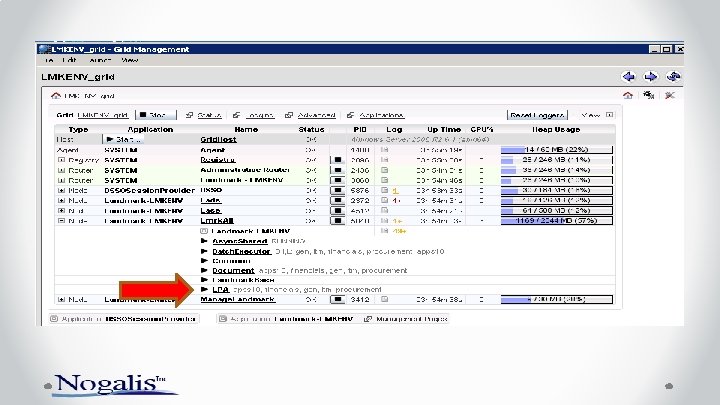Open the GridHost name link
The width and height of the screenshot is (720, 405).
tap(218, 139)
